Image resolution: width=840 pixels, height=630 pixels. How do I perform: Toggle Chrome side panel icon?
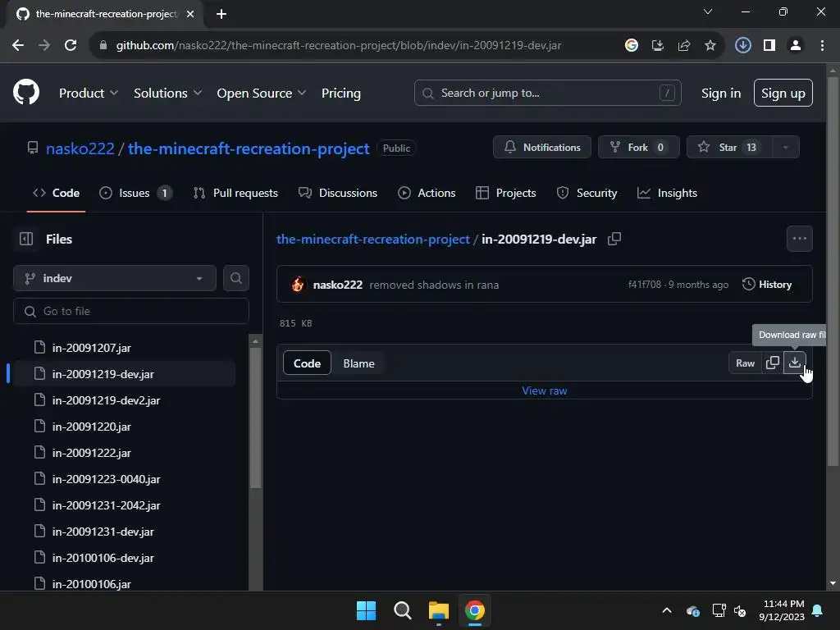tap(769, 45)
